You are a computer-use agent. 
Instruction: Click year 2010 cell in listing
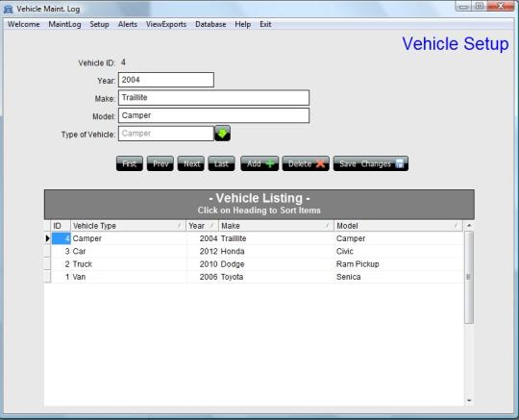203,264
